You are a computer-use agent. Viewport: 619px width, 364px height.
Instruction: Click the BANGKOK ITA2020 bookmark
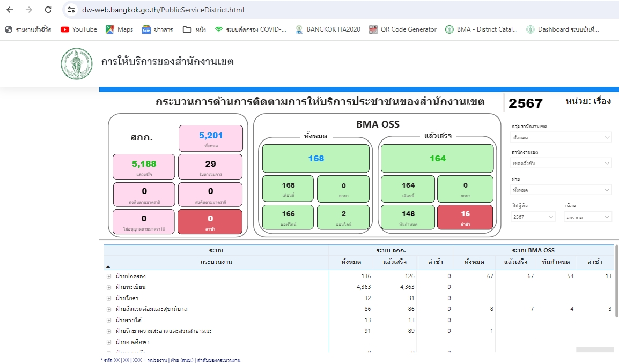tap(328, 29)
